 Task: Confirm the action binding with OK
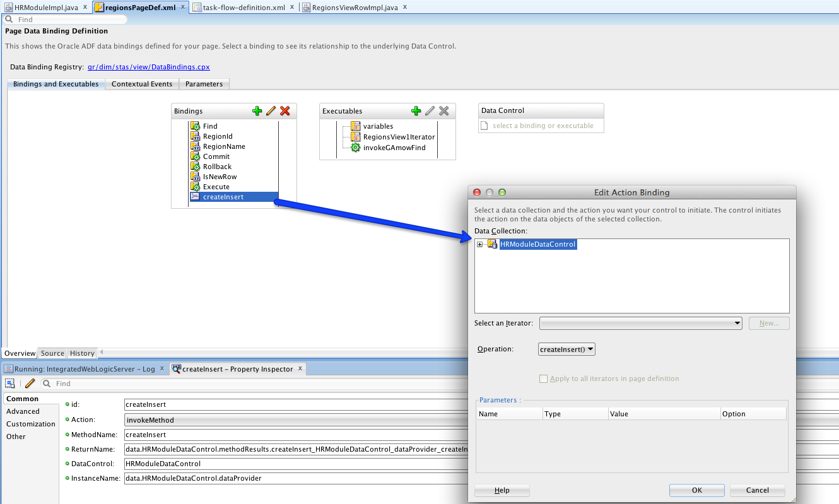[x=696, y=490]
